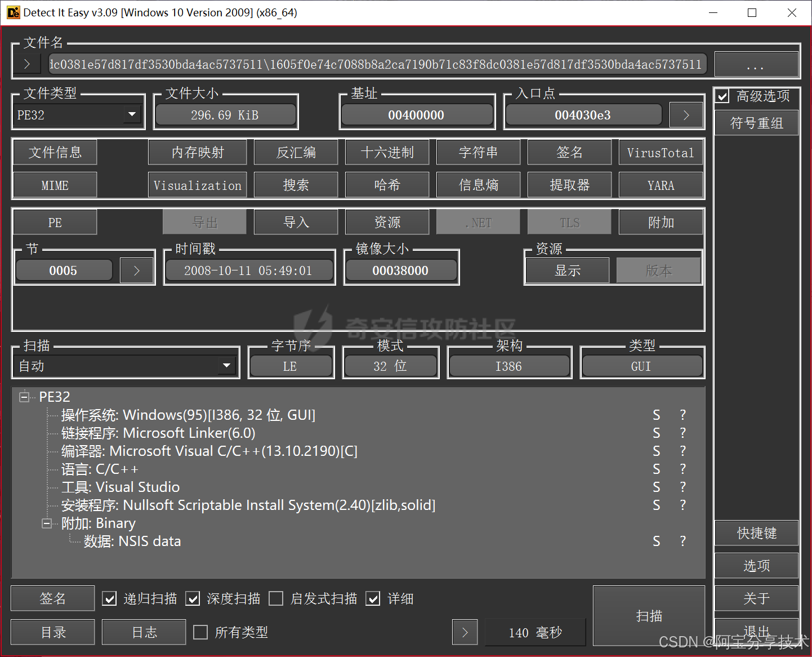The width and height of the screenshot is (812, 657).
Task: Click ? on the Nullsoft installer row
Action: click(683, 505)
